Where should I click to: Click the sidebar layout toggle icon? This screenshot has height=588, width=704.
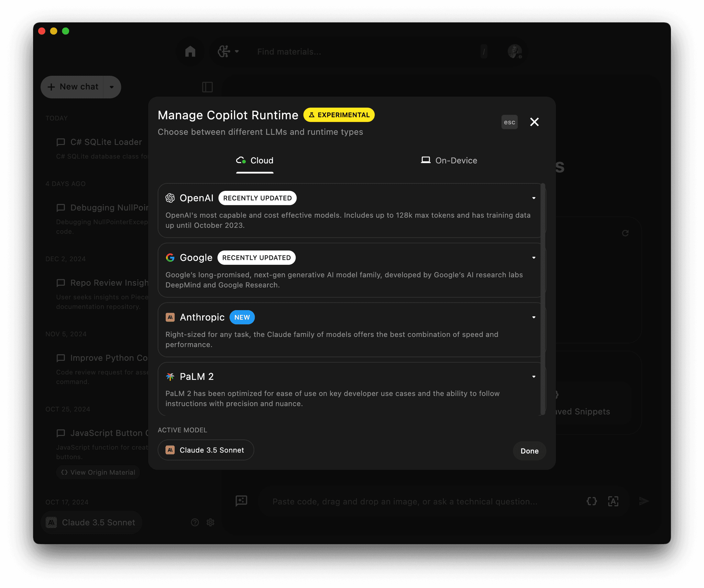pos(207,87)
